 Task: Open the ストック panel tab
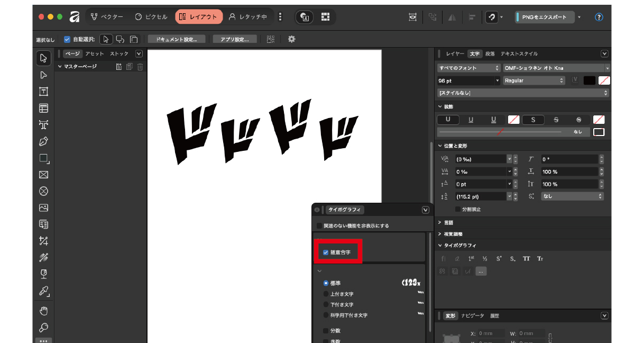[119, 53]
